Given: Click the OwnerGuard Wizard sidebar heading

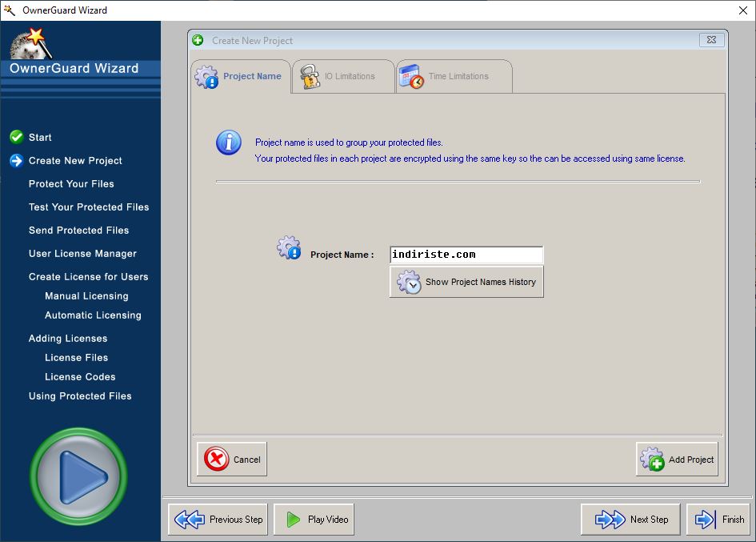Looking at the screenshot, I should click(x=74, y=68).
